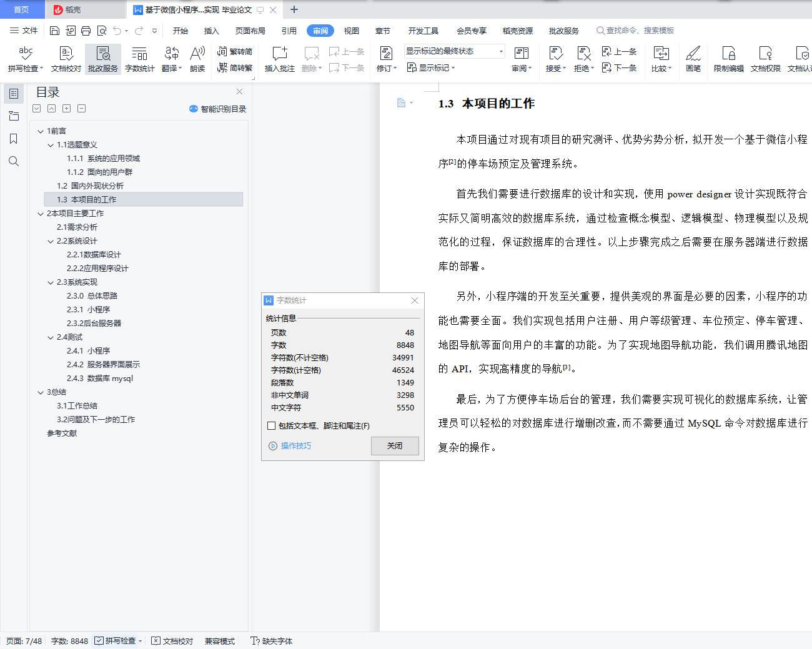Toggle 文档校对 in the status bar
The image size is (812, 649).
pyautogui.click(x=172, y=641)
